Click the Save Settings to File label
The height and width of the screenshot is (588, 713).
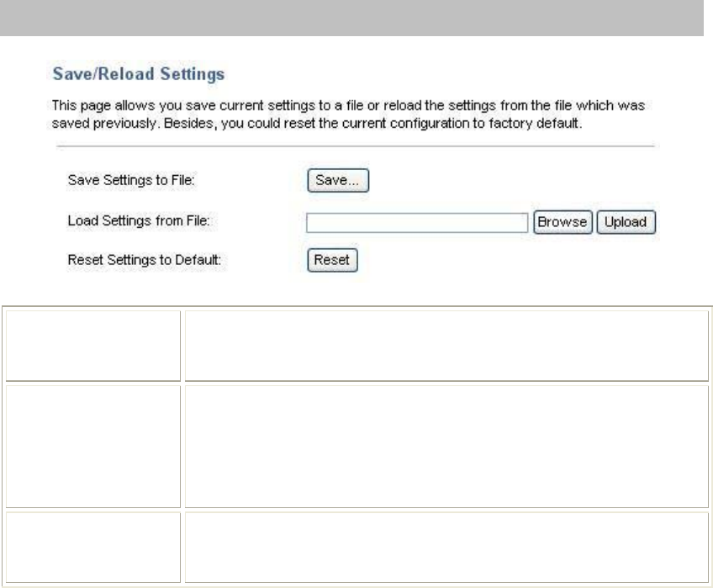click(131, 180)
